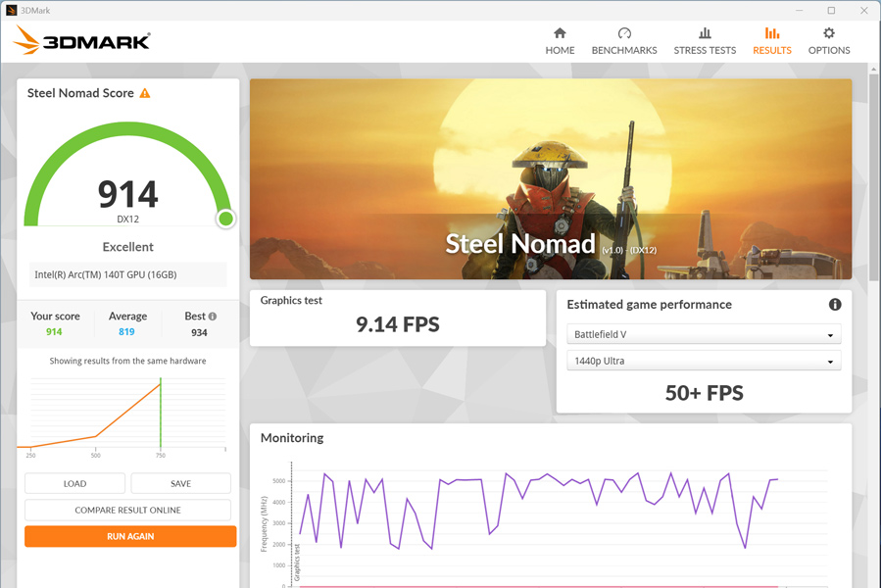
Task: Click the Steel Nomad banner image
Action: tap(551, 179)
